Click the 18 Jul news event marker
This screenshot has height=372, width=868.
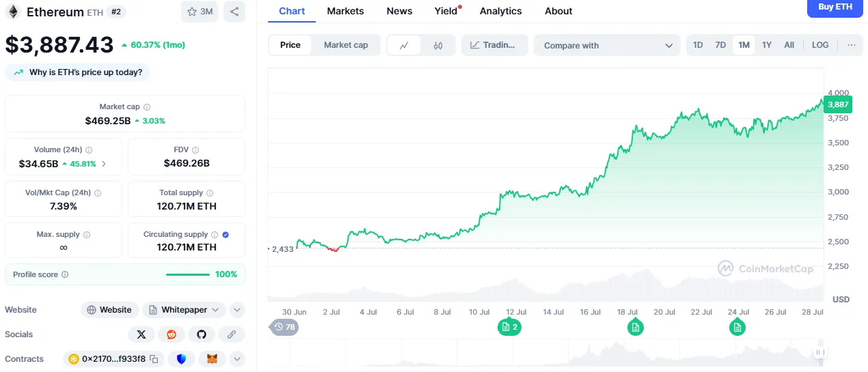[636, 328]
